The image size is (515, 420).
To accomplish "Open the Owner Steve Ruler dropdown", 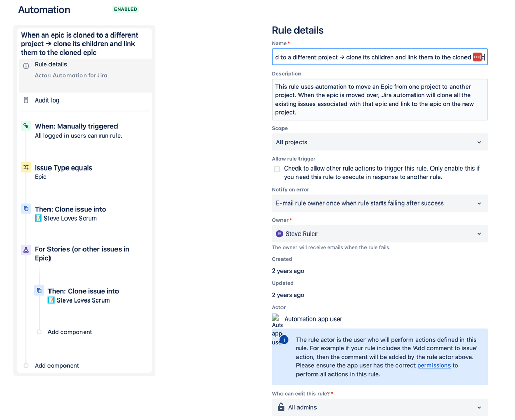I will click(x=380, y=234).
